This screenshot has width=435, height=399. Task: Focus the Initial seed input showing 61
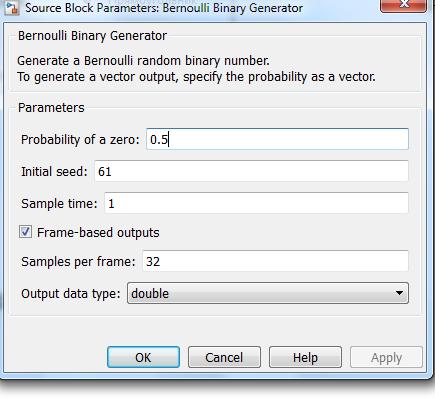tap(251, 171)
